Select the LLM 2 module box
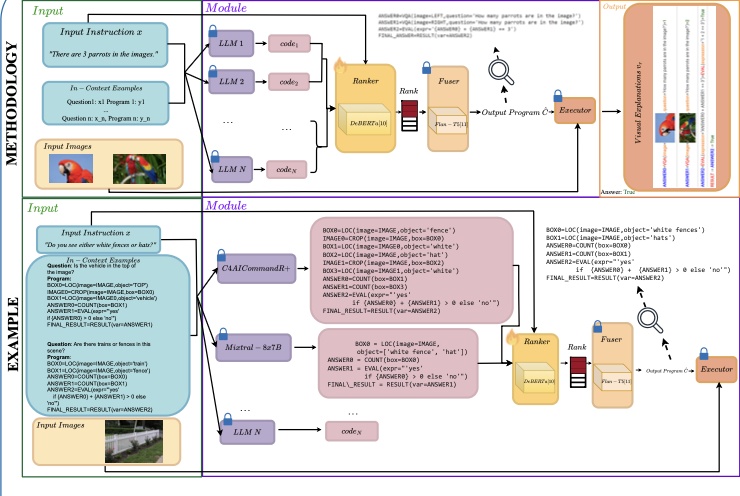The width and height of the screenshot is (740, 496). tap(234, 79)
